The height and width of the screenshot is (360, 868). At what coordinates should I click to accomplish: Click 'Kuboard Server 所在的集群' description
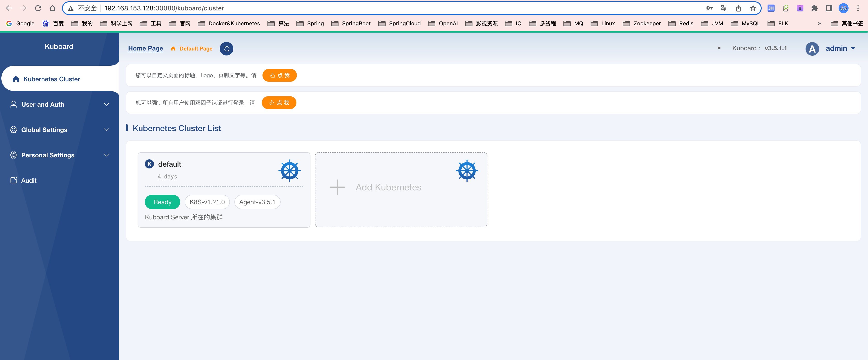click(184, 217)
